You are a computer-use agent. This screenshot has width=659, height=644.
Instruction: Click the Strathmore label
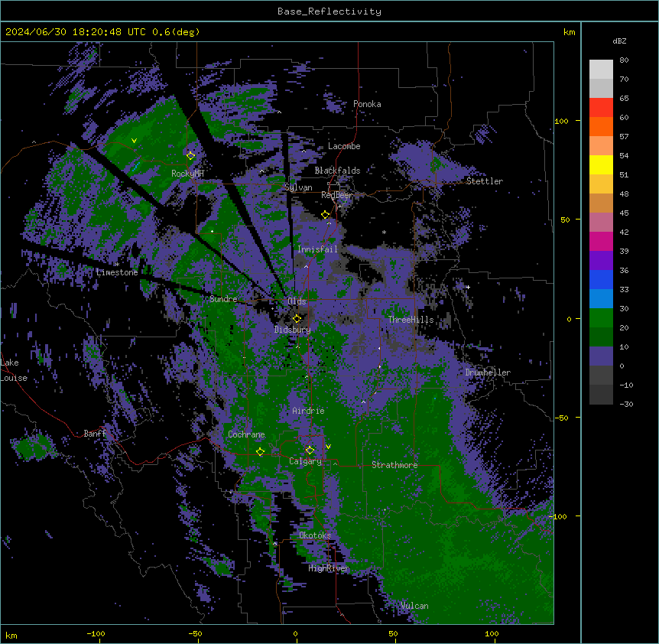pyautogui.click(x=394, y=465)
